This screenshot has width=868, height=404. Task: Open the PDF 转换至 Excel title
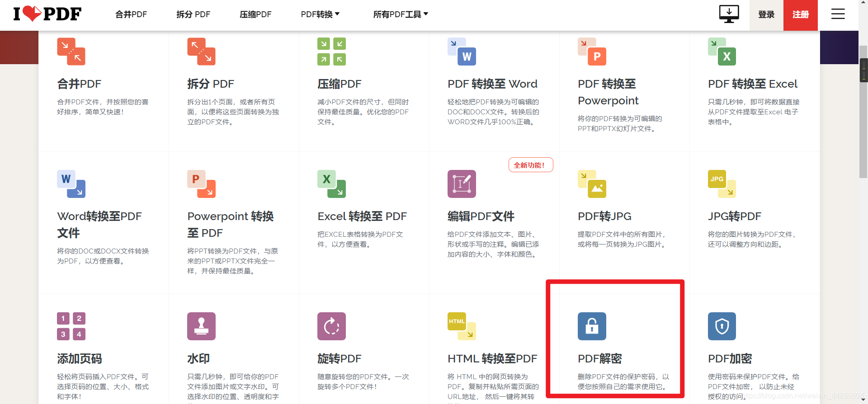pos(753,84)
